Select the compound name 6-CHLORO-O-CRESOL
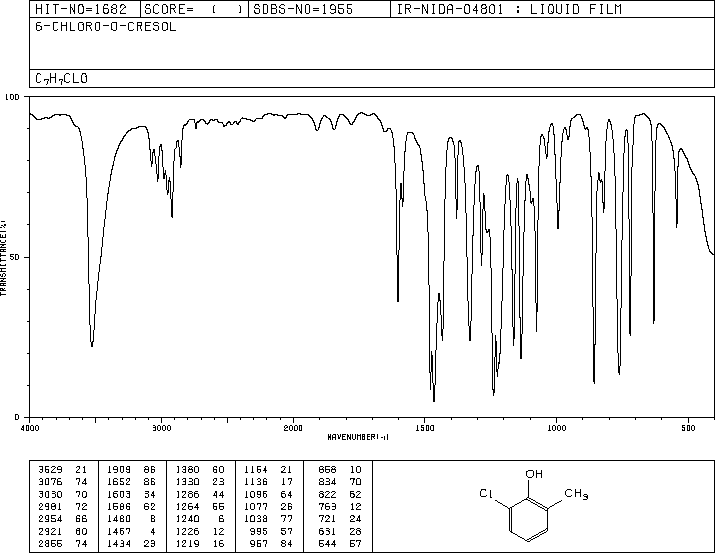This screenshot has width=715, height=553. coord(105,27)
